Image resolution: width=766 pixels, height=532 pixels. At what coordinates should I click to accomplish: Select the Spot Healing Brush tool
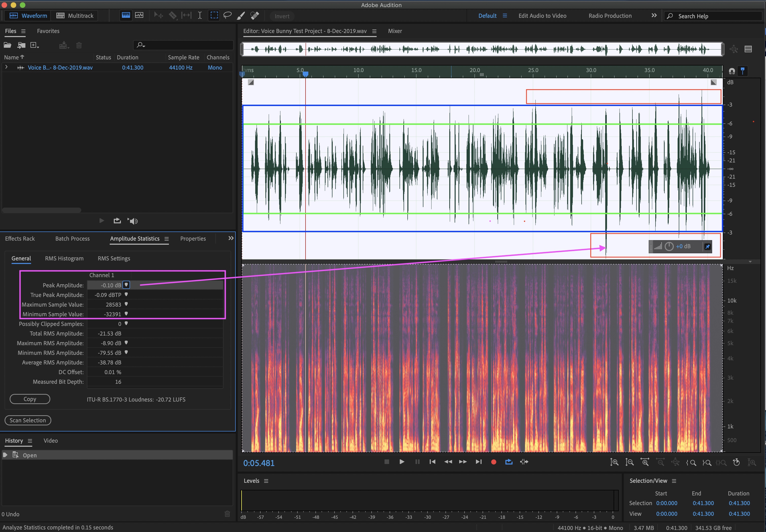pyautogui.click(x=255, y=15)
